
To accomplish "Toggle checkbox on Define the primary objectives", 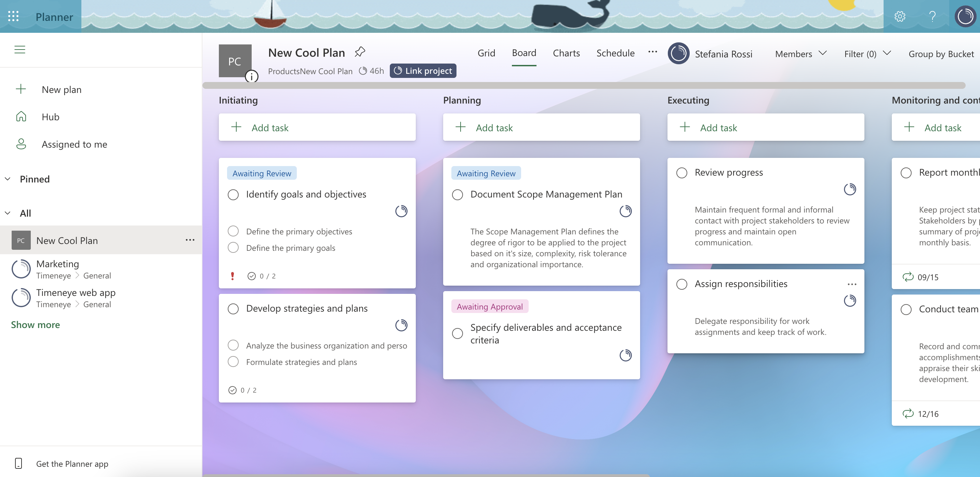I will click(x=234, y=230).
